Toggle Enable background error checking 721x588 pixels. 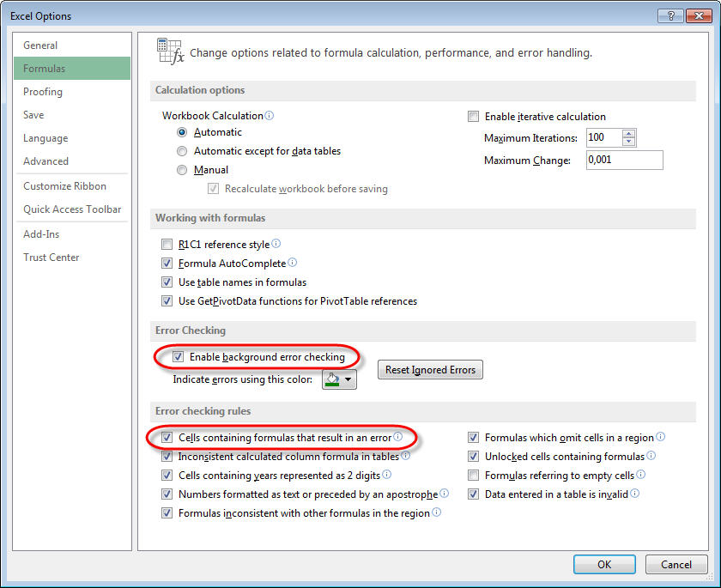point(179,357)
